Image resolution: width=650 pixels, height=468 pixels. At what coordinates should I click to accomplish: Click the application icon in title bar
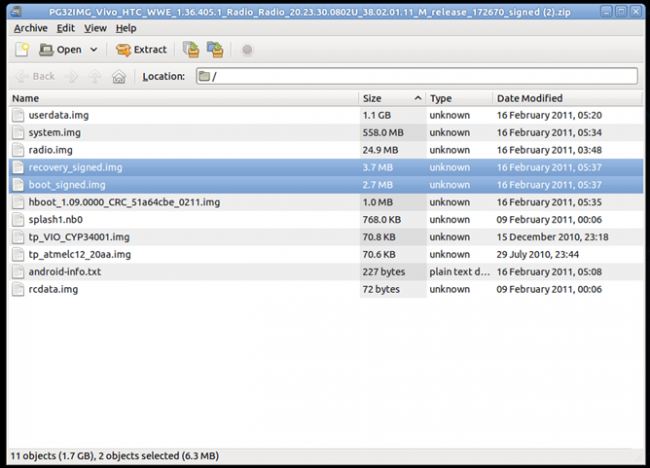click(x=17, y=12)
